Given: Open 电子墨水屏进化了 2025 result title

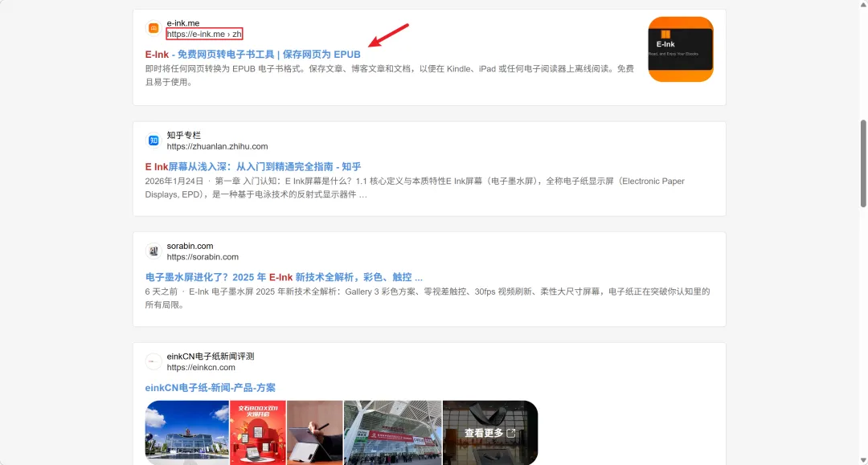Looking at the screenshot, I should [284, 277].
